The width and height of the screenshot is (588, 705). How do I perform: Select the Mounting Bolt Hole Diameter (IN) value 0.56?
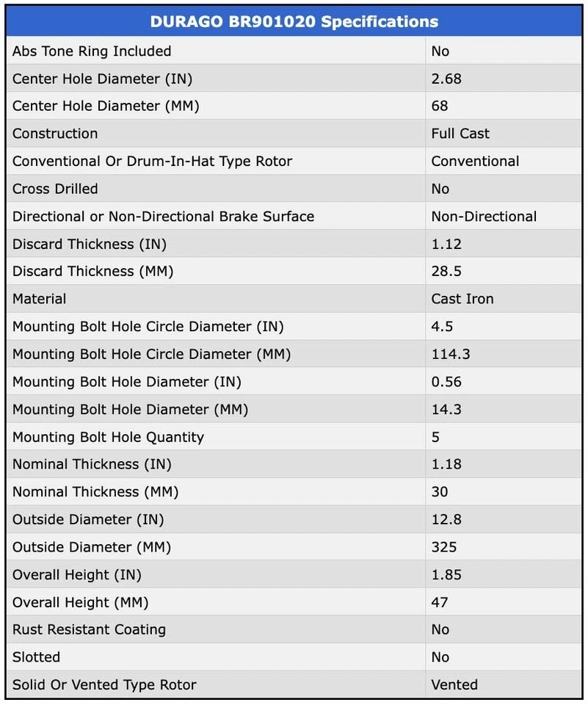click(x=446, y=382)
